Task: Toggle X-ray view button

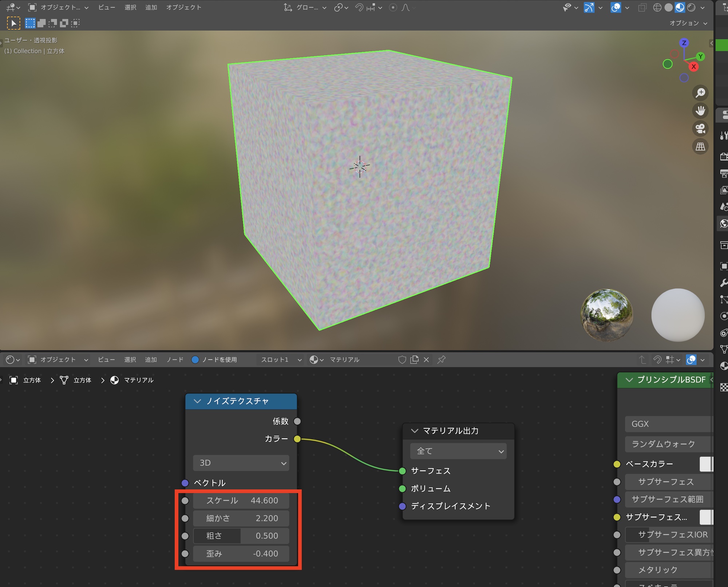Action: coord(642,7)
